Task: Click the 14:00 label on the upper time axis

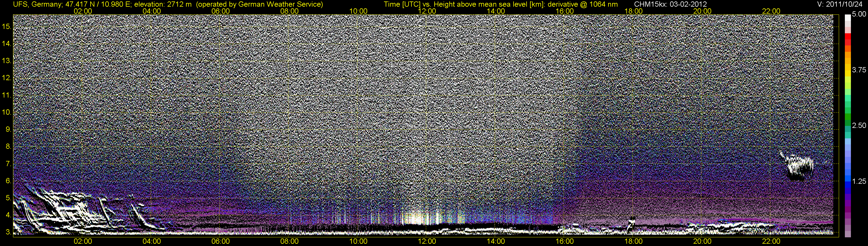Action: 496,11
